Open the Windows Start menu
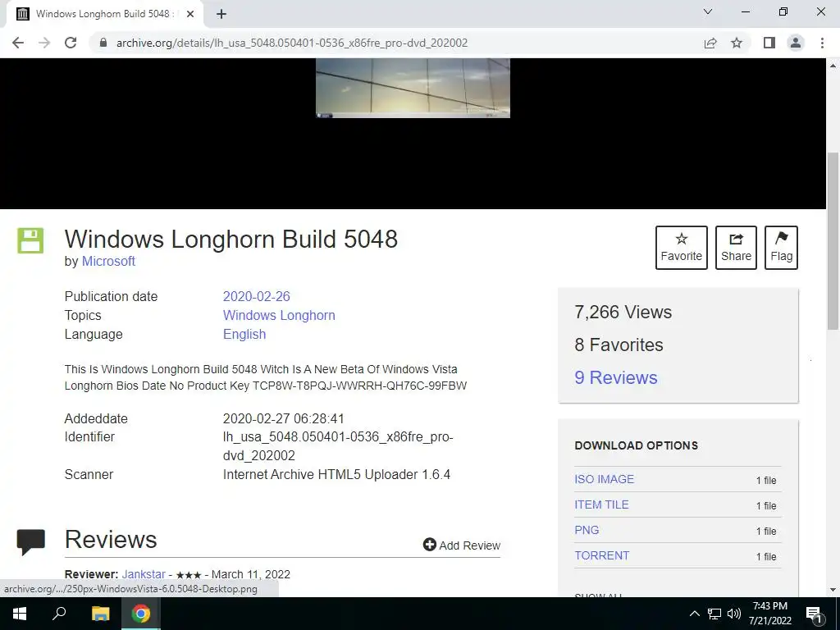This screenshot has height=630, width=840. click(20, 614)
